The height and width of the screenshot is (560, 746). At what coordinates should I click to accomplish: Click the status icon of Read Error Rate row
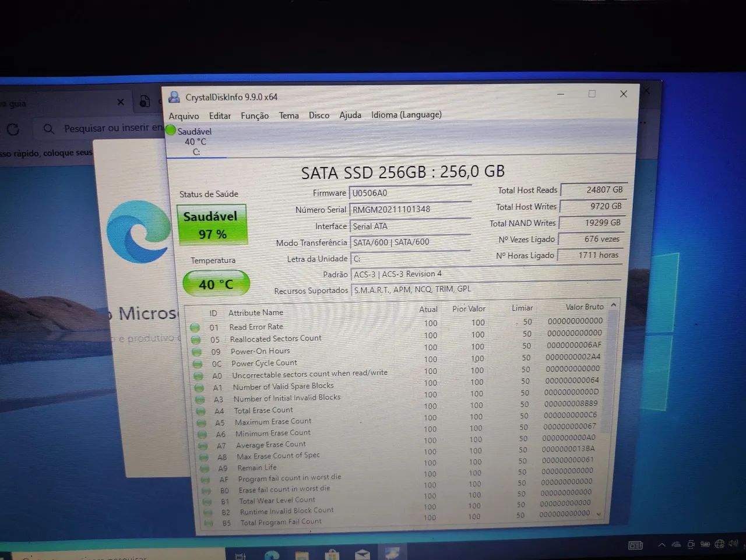195,327
